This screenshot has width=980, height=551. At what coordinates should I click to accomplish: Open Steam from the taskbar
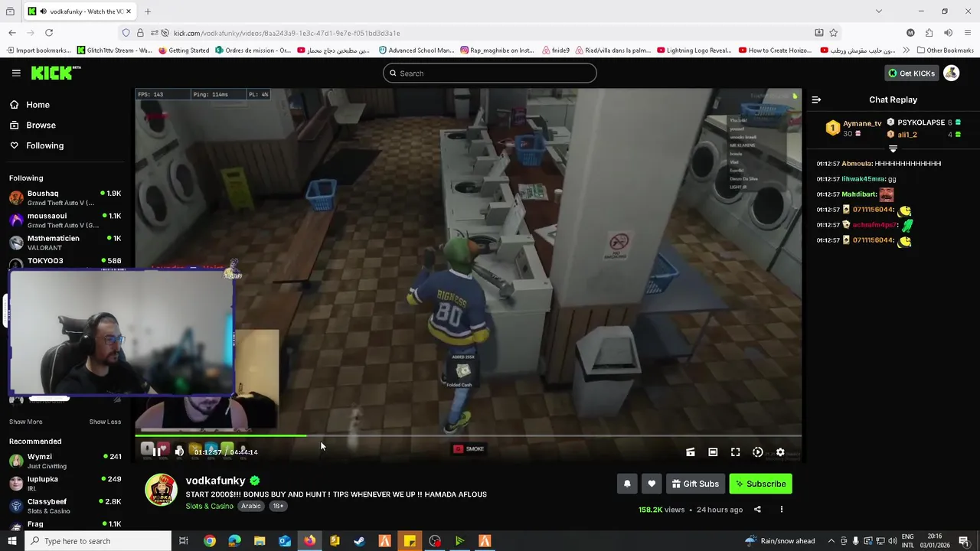(359, 541)
